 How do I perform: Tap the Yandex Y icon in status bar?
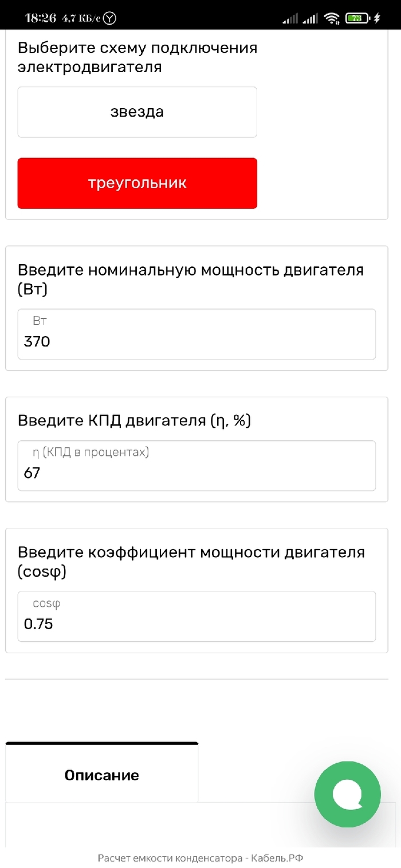(109, 18)
